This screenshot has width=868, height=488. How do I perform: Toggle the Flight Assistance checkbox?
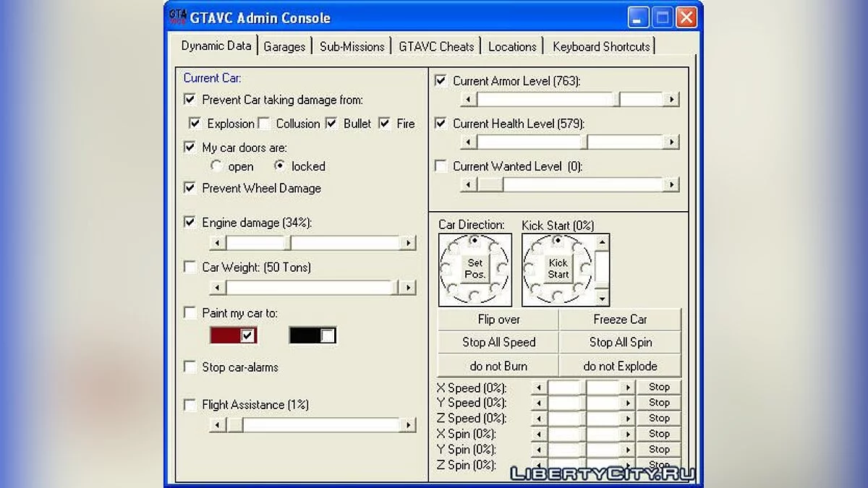click(190, 404)
